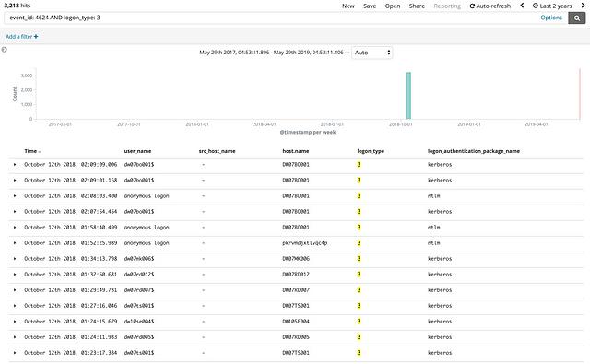This screenshot has height=364, width=590.
Task: Open the Auto interval dropdown
Action: 372,53
